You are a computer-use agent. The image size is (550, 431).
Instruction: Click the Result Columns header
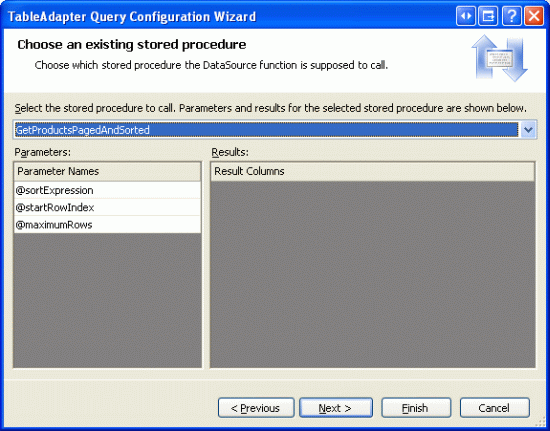(x=373, y=171)
